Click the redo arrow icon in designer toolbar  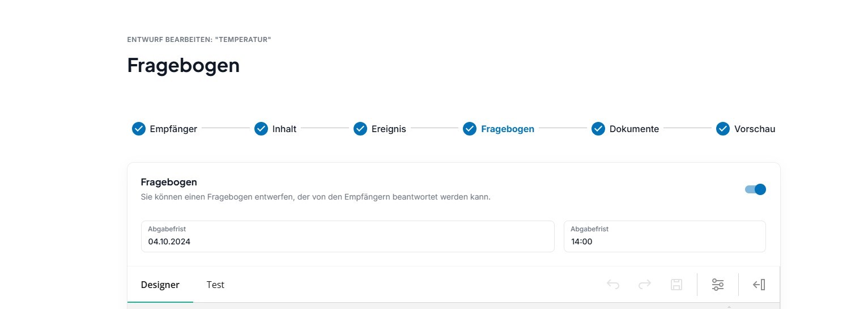point(645,285)
